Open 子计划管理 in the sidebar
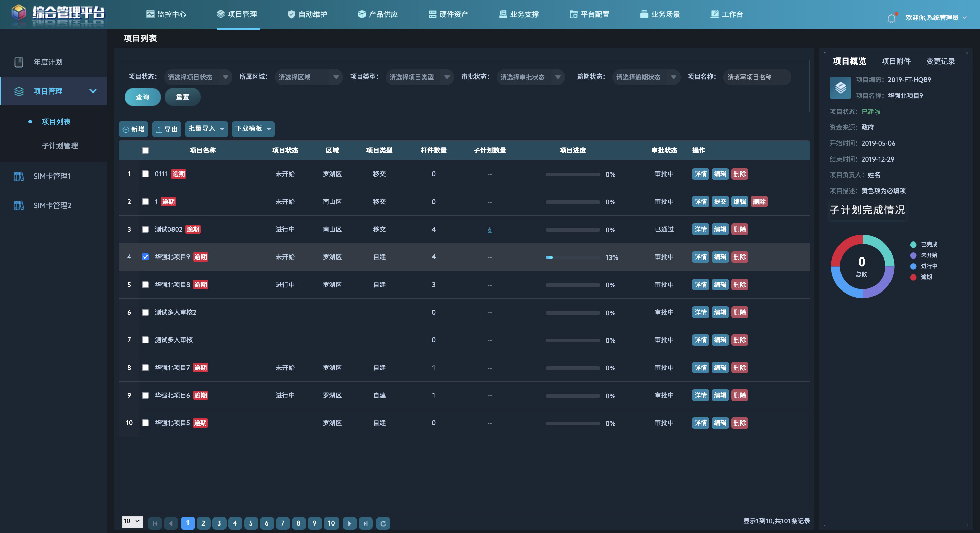The height and width of the screenshot is (533, 980). [60, 146]
